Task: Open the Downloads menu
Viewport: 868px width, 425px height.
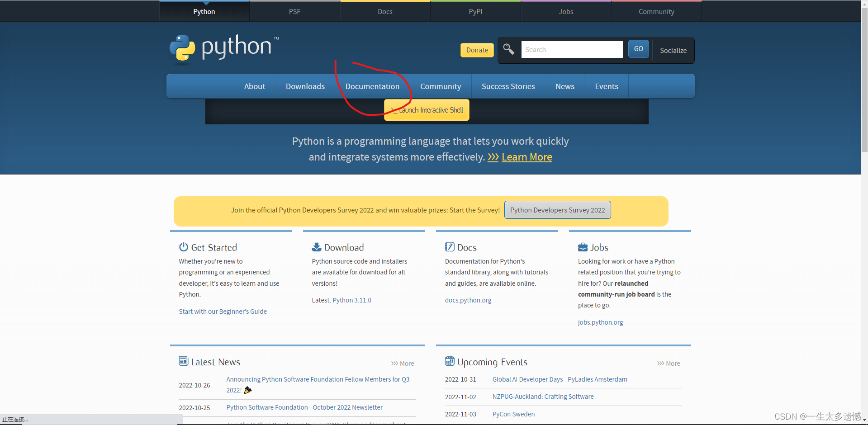Action: [x=305, y=86]
